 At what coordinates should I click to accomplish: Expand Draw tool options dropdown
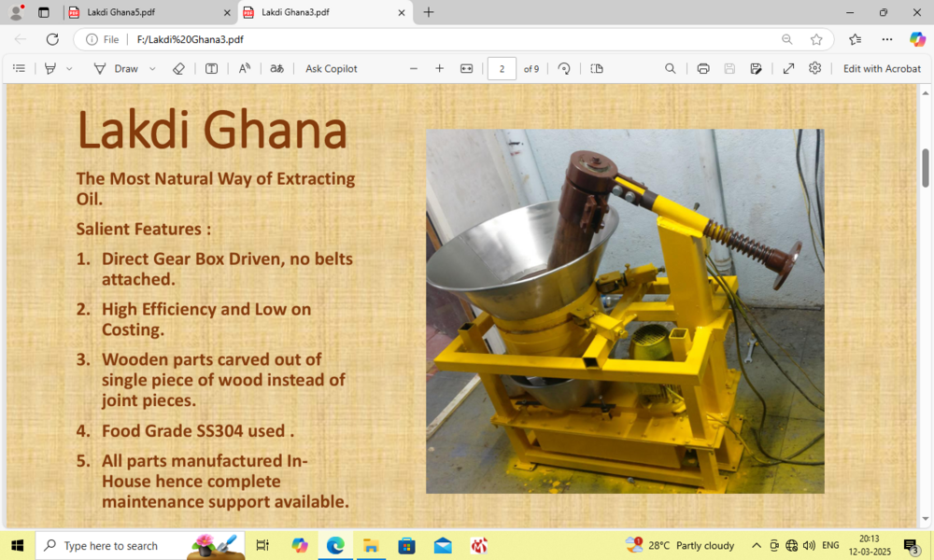152,68
